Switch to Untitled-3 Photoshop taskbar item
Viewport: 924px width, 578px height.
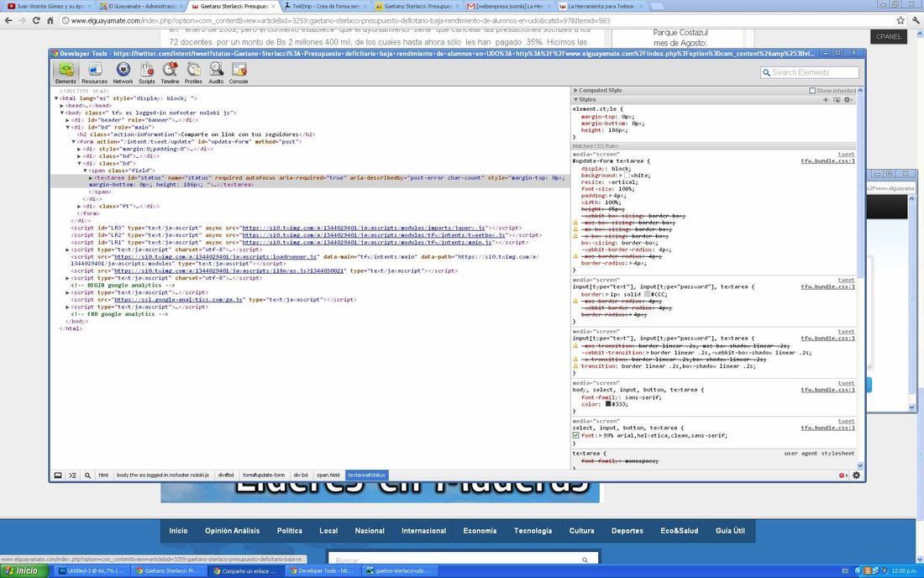tap(90, 571)
